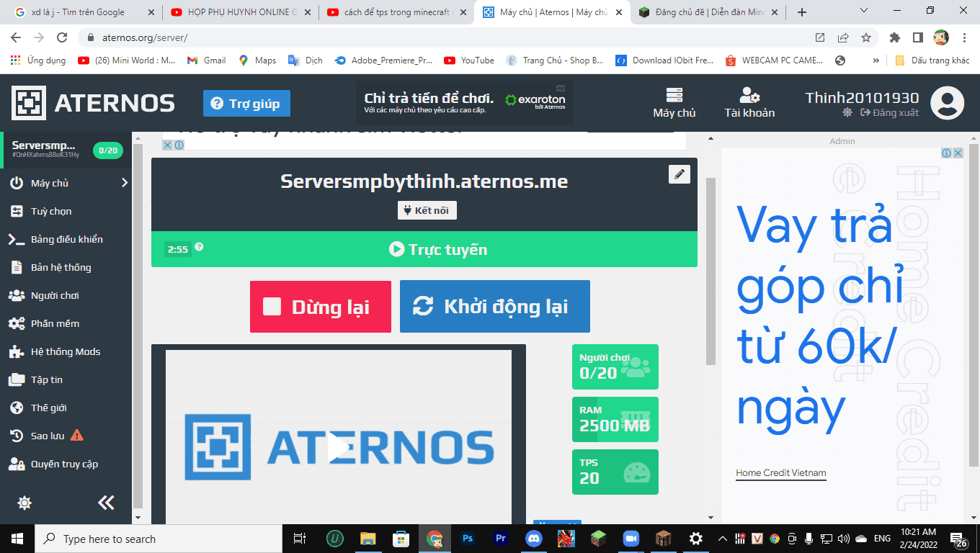
Task: Click the TPS 20 stat card
Action: 615,472
